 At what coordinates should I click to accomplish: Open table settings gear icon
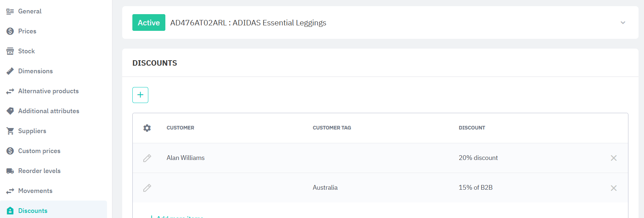[x=147, y=128]
